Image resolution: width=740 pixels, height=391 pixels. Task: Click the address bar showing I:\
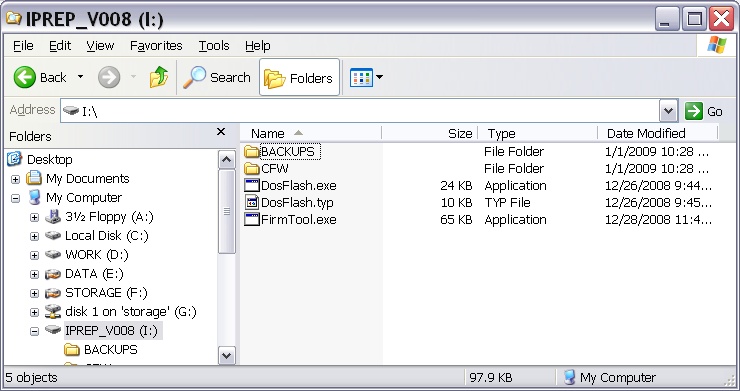point(360,111)
